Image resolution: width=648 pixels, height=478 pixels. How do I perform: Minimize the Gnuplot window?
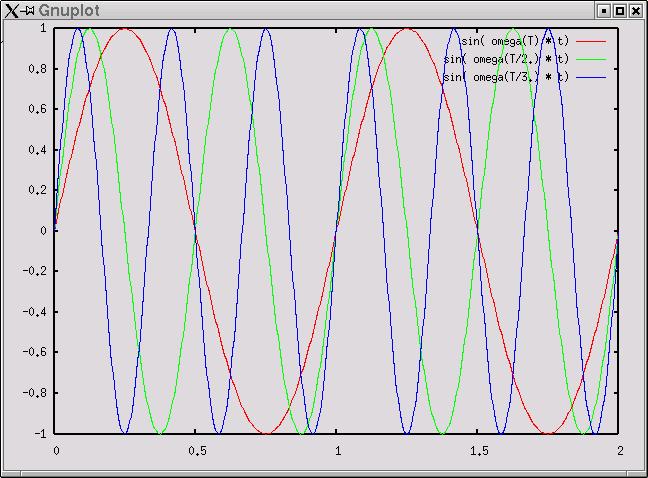click(603, 10)
